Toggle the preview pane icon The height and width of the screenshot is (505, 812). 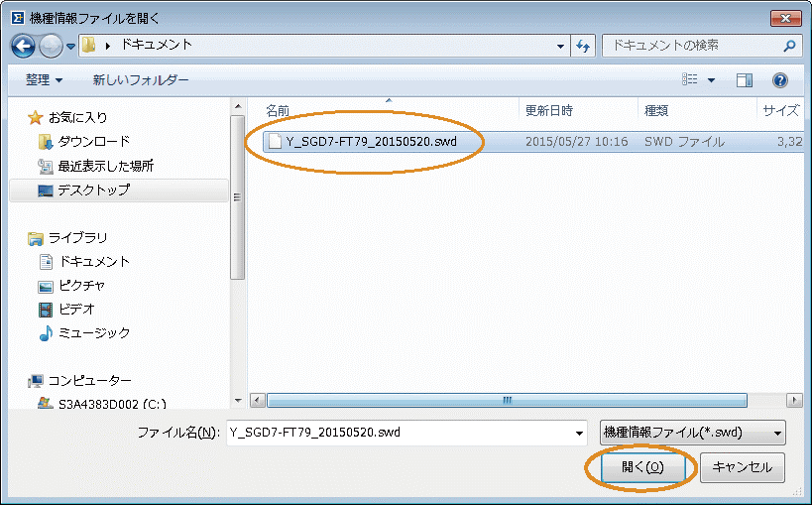click(745, 79)
